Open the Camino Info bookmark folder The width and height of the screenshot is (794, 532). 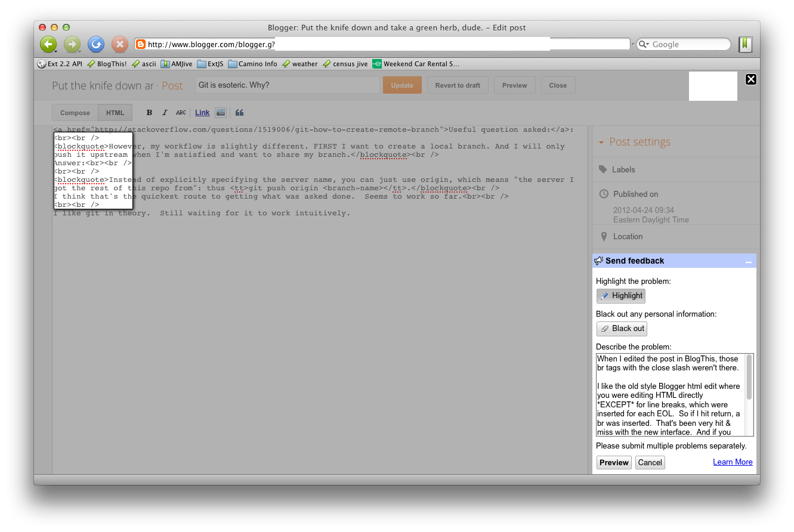pos(253,64)
